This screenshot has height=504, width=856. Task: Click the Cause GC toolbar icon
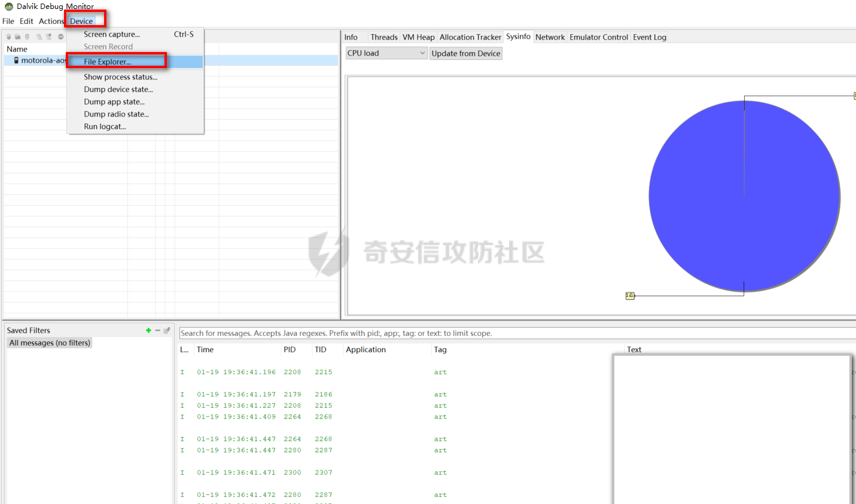coord(27,36)
